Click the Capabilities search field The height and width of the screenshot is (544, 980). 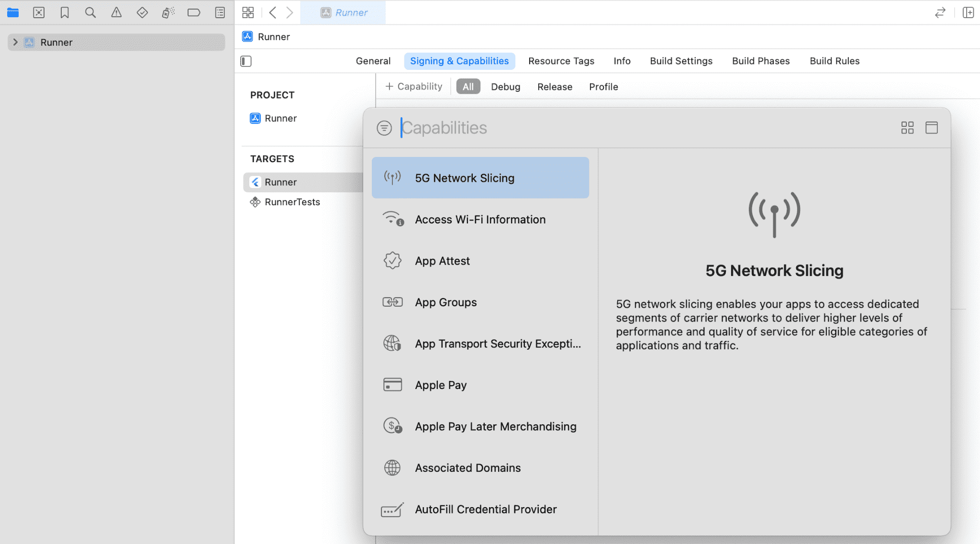pyautogui.click(x=646, y=128)
